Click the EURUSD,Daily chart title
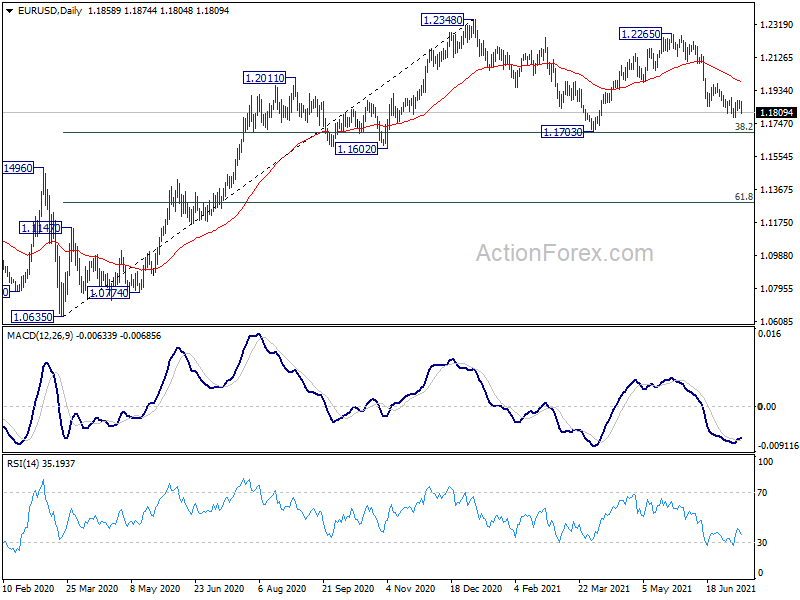The height and width of the screenshot is (600, 800). 49,11
